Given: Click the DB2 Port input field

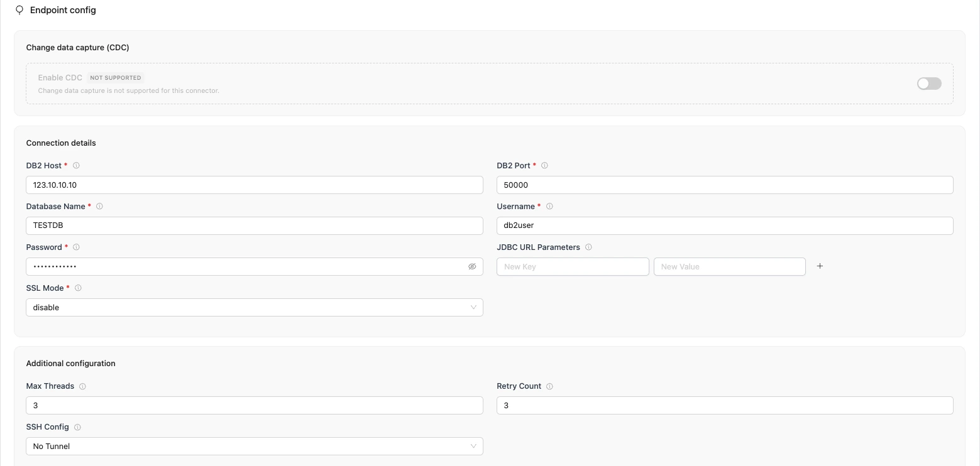Looking at the screenshot, I should click(x=725, y=185).
